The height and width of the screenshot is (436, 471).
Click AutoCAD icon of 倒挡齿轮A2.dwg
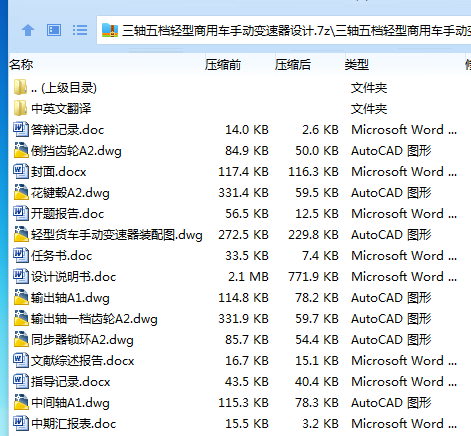21,150
